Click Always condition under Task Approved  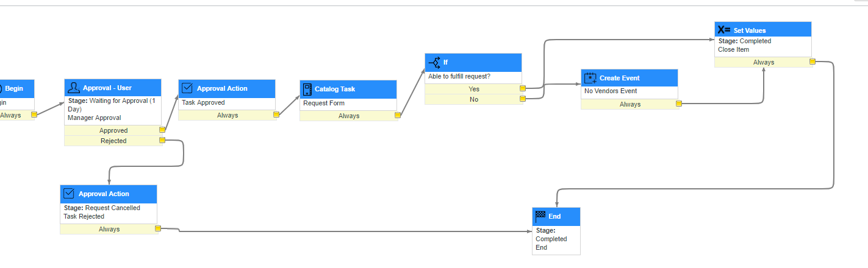[x=228, y=115]
